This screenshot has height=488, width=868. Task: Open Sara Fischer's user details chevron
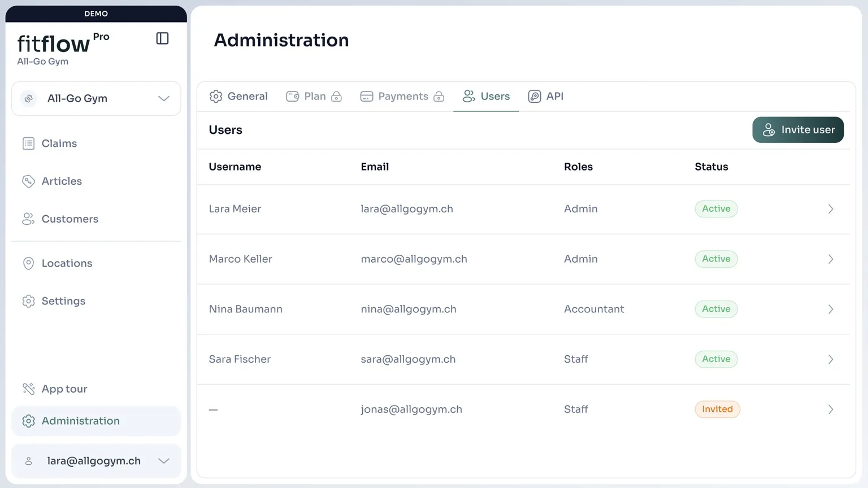[831, 359]
